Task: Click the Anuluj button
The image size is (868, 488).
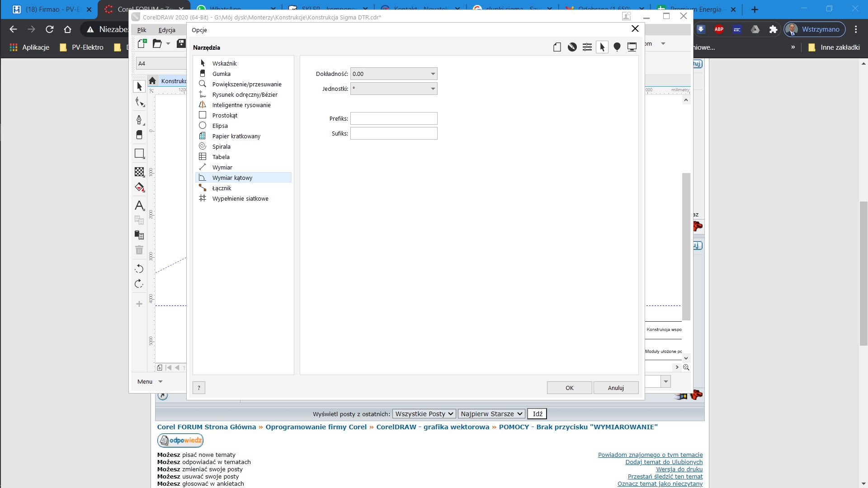Action: (616, 388)
